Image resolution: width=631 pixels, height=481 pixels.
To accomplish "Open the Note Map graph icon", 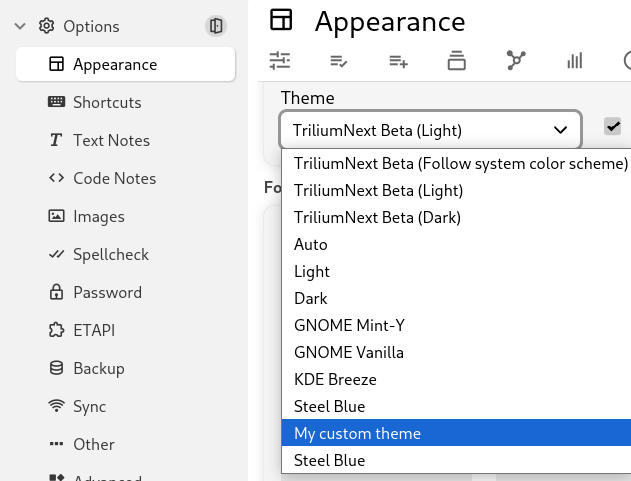I will point(516,61).
